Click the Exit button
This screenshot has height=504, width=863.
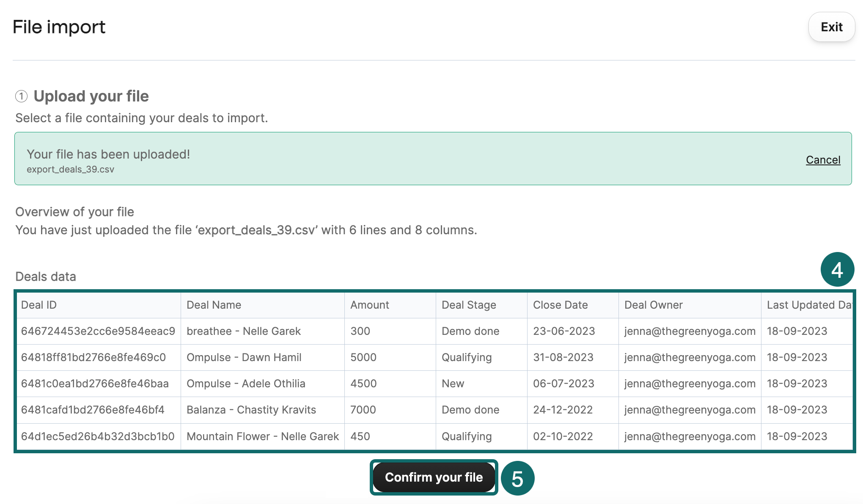831,27
